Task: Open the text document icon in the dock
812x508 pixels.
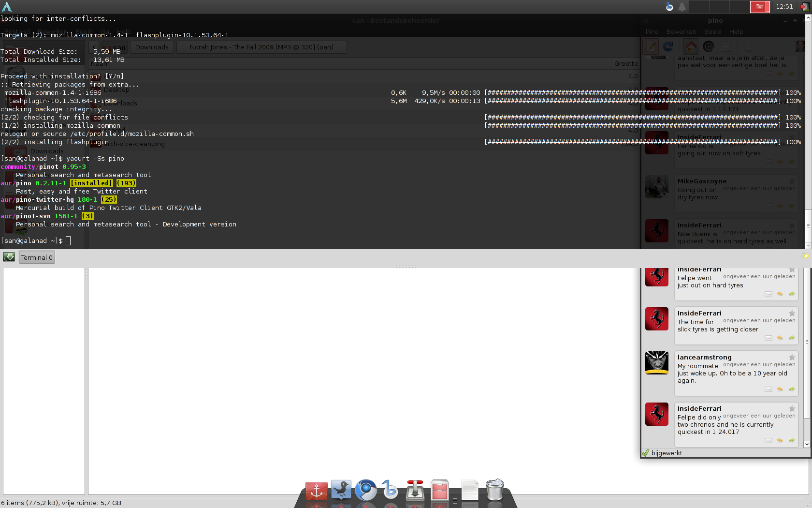Action: click(469, 490)
